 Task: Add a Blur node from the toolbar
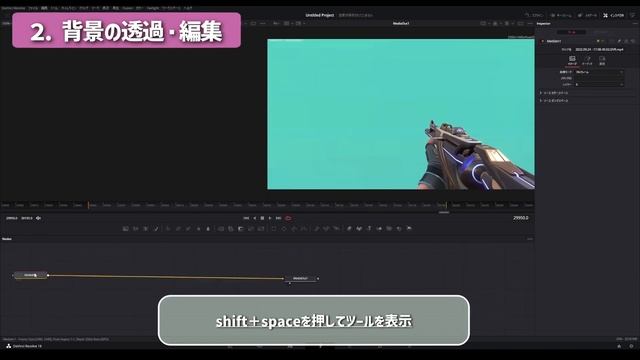208,229
